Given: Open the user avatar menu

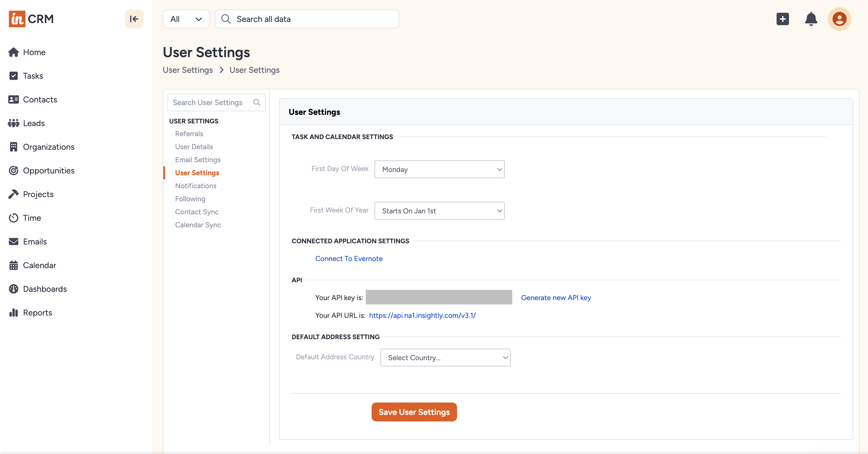Looking at the screenshot, I should point(839,19).
